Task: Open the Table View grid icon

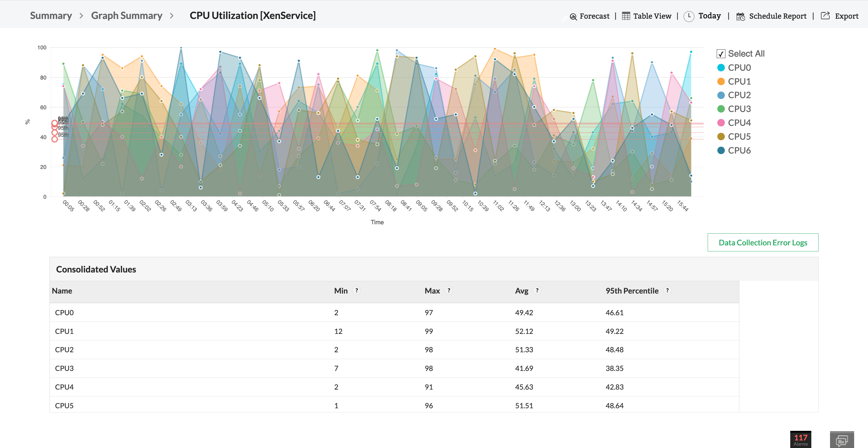Action: pyautogui.click(x=626, y=16)
